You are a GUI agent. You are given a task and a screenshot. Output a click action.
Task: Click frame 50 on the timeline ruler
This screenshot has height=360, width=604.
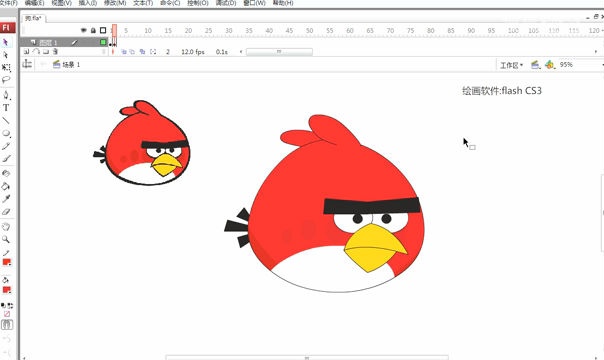point(309,30)
